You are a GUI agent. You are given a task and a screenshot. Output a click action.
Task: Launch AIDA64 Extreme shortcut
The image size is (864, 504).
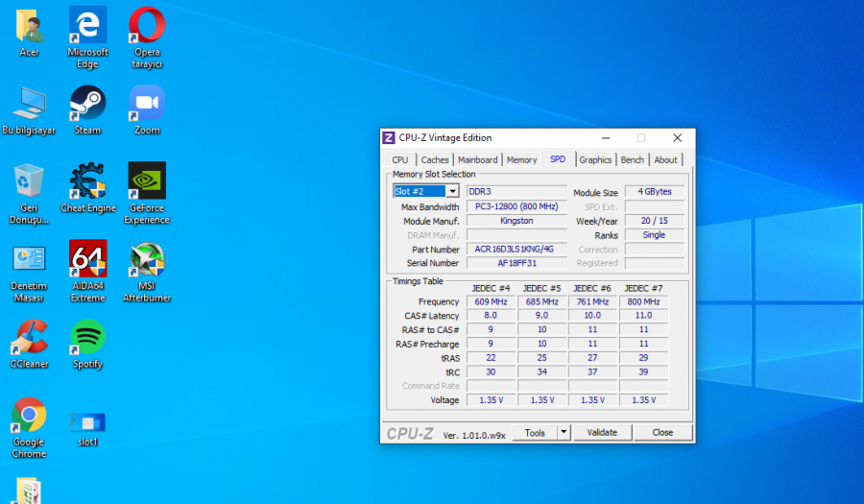pyautogui.click(x=87, y=272)
